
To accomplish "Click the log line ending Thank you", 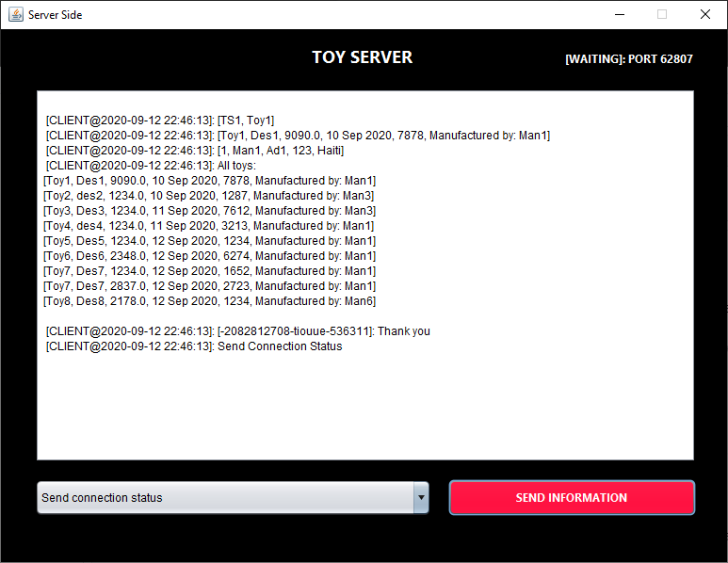I will (x=237, y=331).
